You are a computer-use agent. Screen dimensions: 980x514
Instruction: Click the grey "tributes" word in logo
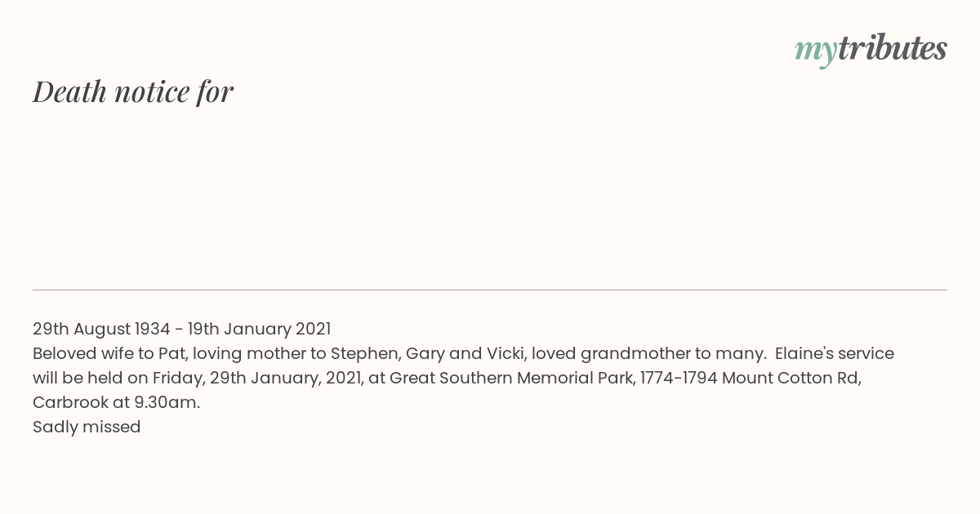tap(893, 47)
